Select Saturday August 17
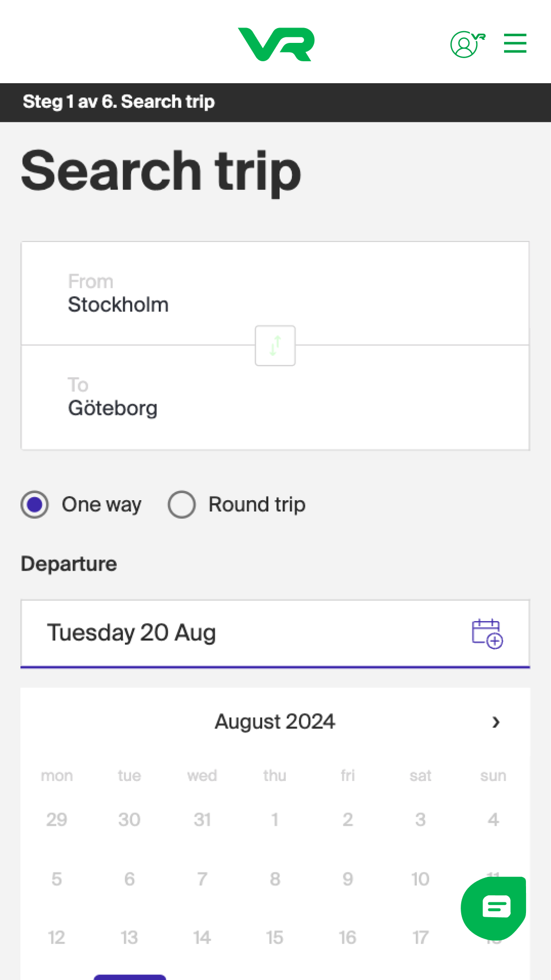This screenshot has width=551, height=980. [420, 938]
